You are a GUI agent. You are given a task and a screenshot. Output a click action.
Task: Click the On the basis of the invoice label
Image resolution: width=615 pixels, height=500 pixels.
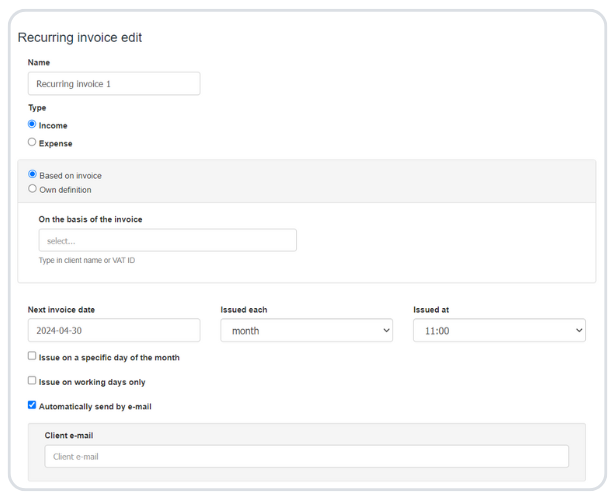pyautogui.click(x=90, y=219)
